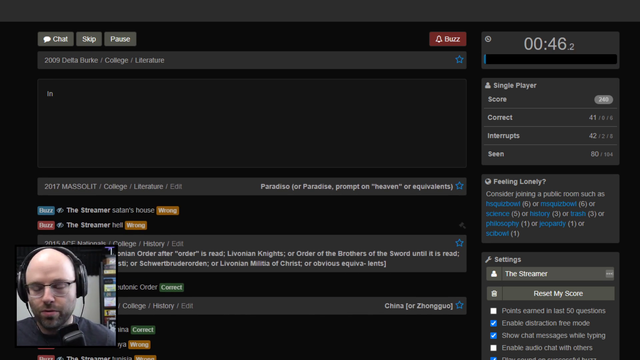Image resolution: width=640 pixels, height=360 pixels.
Task: Skip the current question
Action: 89,39
